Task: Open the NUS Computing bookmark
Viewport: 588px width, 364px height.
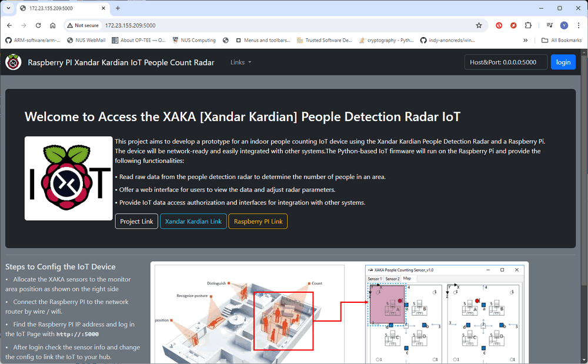Action: tap(194, 40)
